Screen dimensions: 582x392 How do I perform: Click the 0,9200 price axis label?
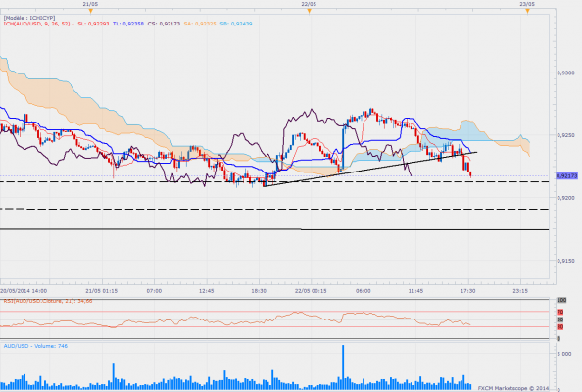[x=565, y=198]
